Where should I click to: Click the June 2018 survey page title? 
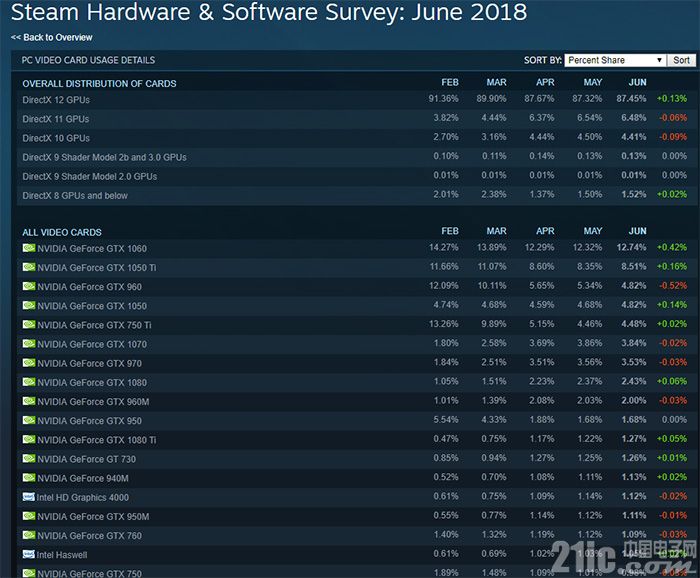[269, 12]
